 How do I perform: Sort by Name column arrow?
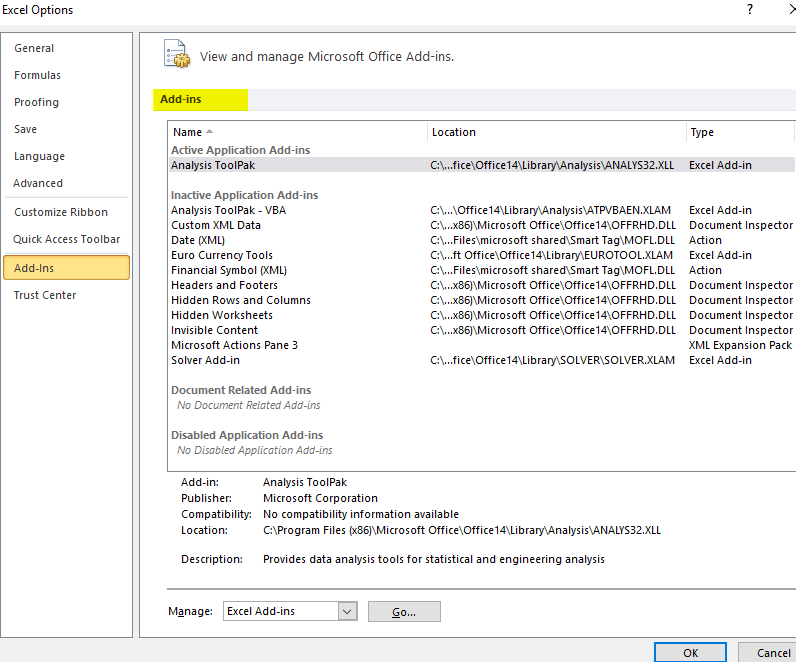(x=209, y=131)
